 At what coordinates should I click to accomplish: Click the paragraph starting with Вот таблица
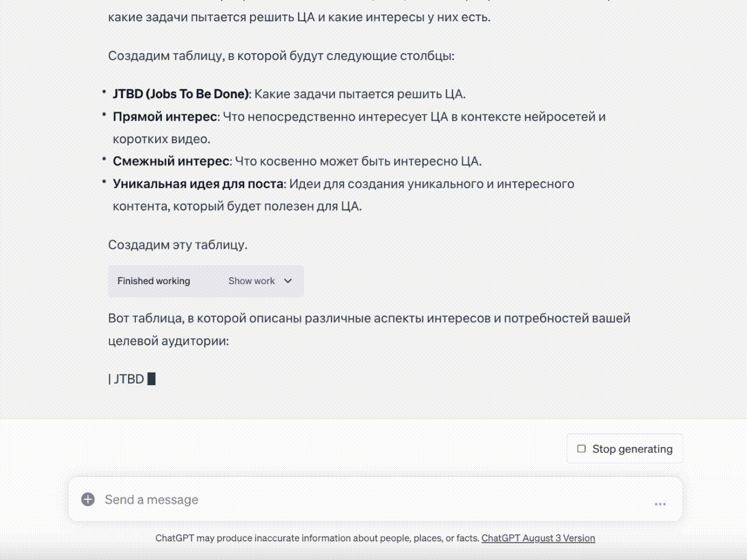(x=369, y=318)
